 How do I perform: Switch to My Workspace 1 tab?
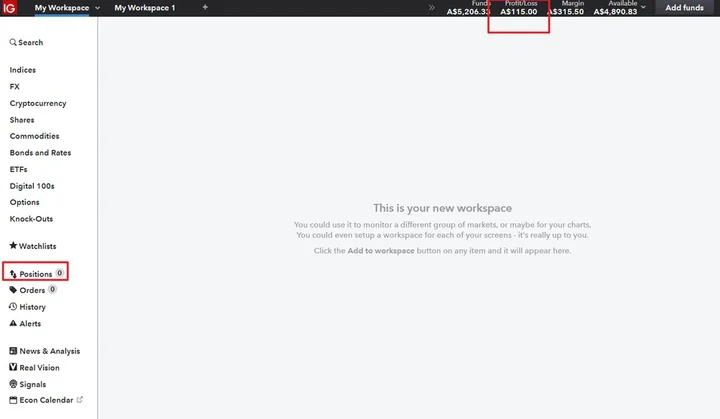click(144, 8)
